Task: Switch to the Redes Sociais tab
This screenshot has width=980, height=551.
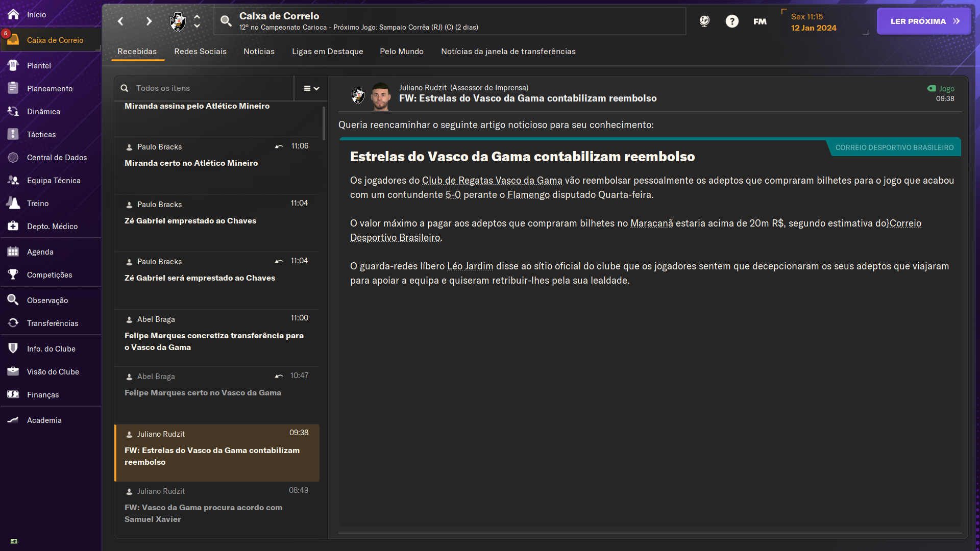Action: pyautogui.click(x=200, y=52)
